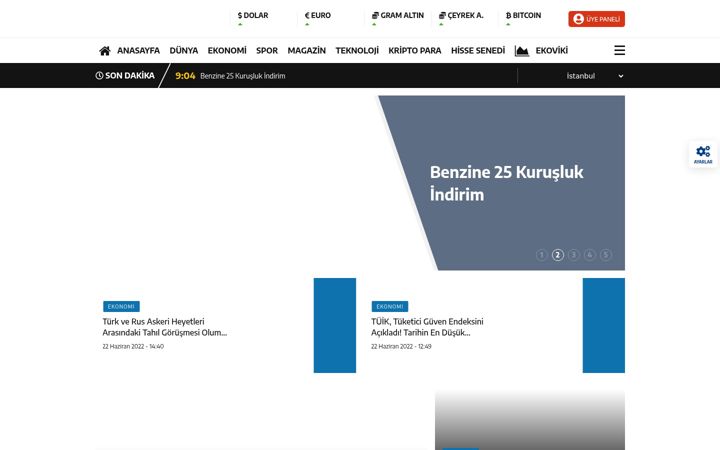Open 'TÜİK, Tüketici Güven Endeksini' article
720x450 pixels.
click(427, 327)
